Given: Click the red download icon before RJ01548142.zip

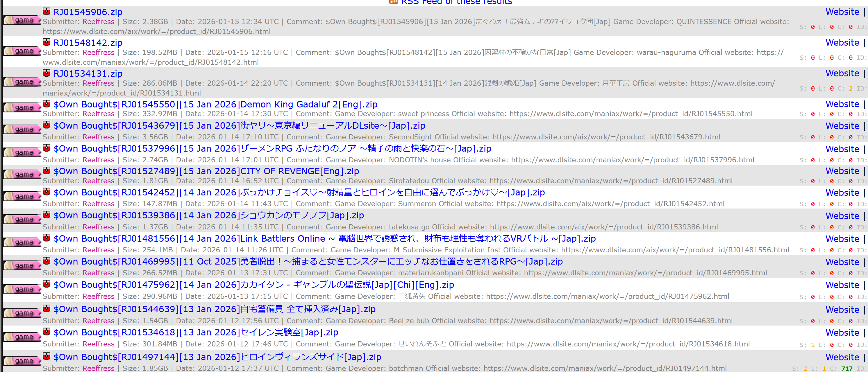Looking at the screenshot, I should [x=47, y=42].
